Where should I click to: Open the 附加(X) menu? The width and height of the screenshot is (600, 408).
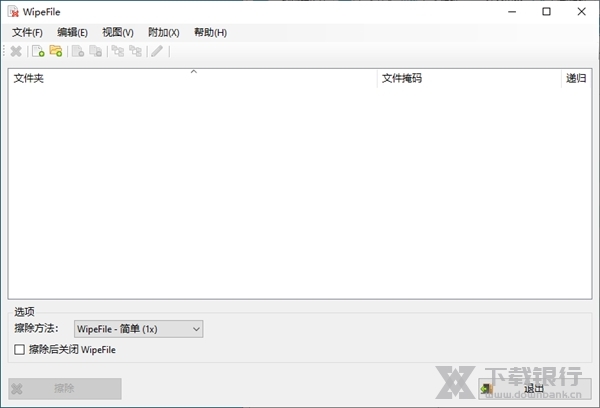[164, 33]
